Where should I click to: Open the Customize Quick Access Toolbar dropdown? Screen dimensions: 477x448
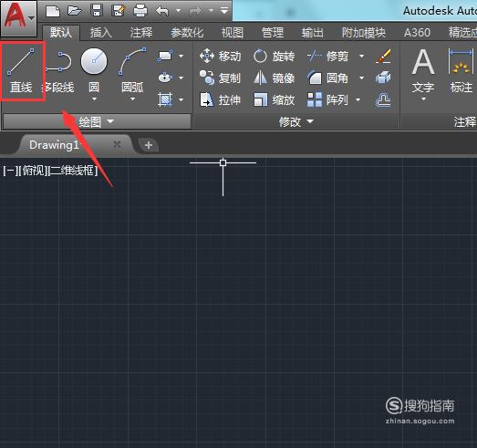point(224,11)
